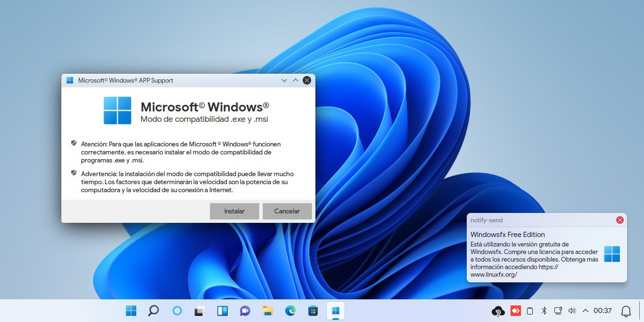Click the title bar Windows logo menu icon
This screenshot has height=322, width=644.
tap(70, 80)
